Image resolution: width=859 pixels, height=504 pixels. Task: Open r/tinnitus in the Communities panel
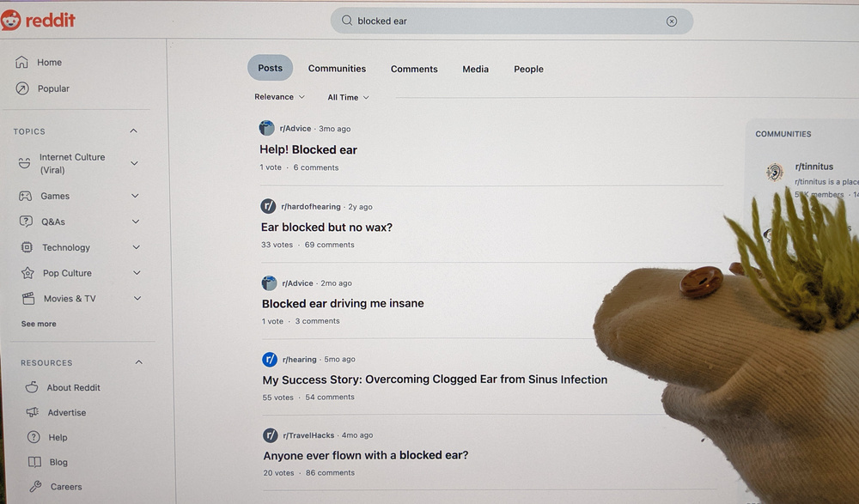coord(814,167)
